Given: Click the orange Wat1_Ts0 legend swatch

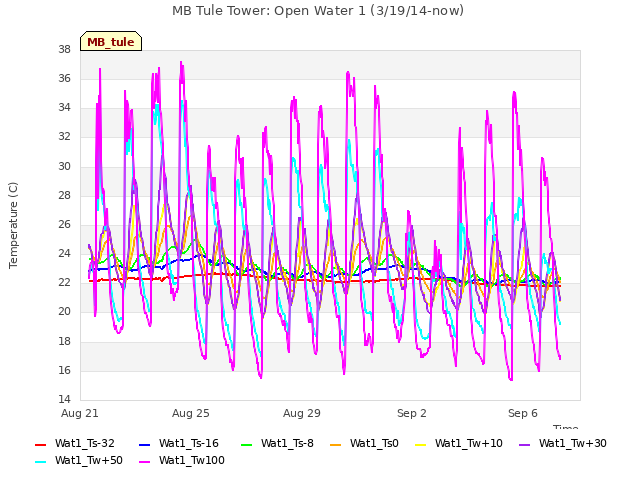Looking at the screenshot, I should 336,444.
